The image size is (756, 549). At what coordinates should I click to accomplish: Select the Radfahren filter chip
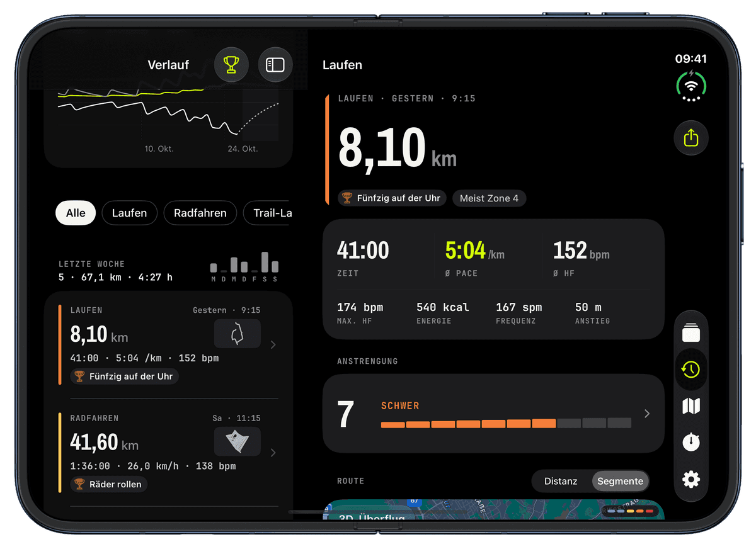click(x=200, y=213)
